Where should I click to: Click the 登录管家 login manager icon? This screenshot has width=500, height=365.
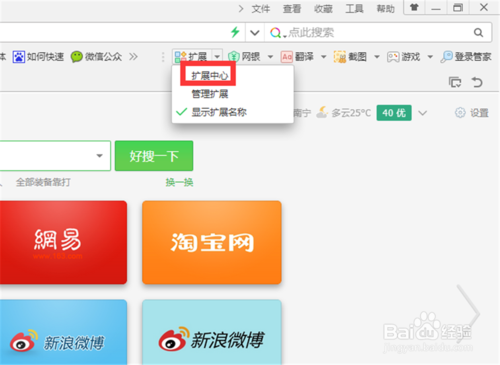tap(447, 57)
